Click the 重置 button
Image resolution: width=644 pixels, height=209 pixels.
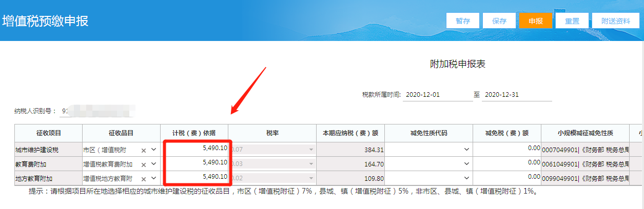[x=572, y=21]
